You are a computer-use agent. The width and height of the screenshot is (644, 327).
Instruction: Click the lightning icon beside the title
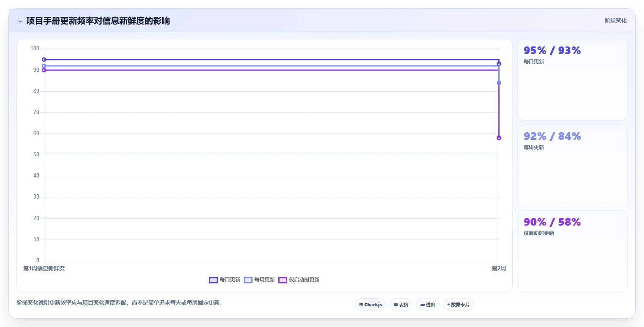[20, 21]
